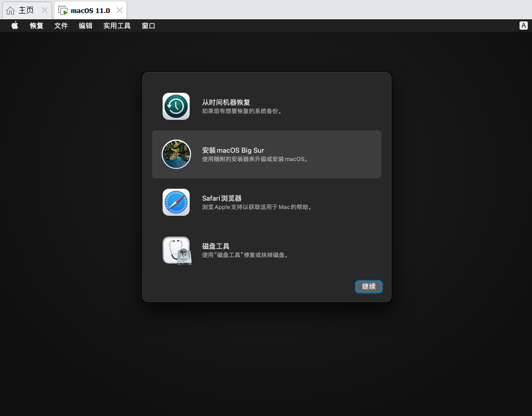Viewport: 532px width, 416px height.
Task: Select Safari浏览器 option title
Action: click(222, 198)
